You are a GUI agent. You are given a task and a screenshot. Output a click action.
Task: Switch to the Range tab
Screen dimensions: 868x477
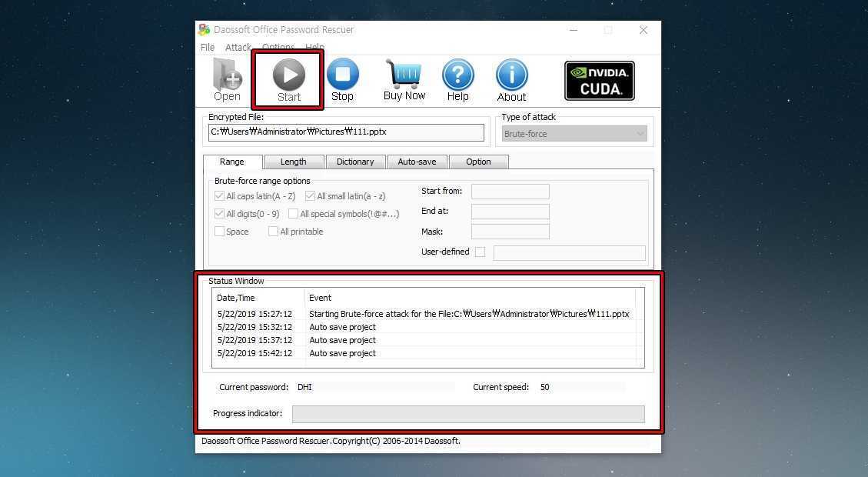coord(232,162)
